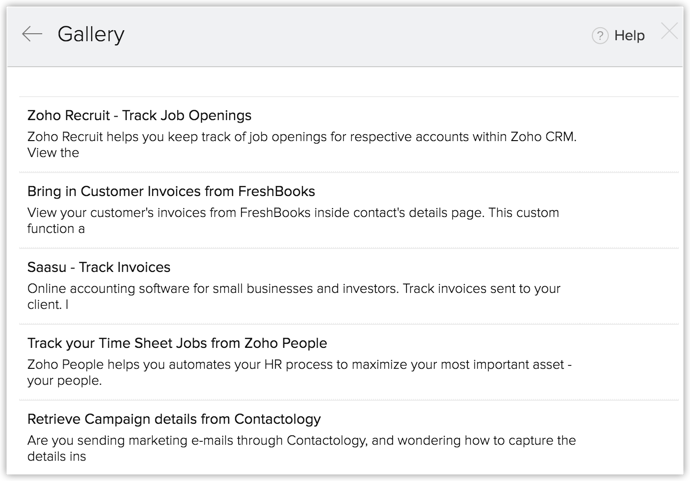Open the Help link text

pos(629,35)
